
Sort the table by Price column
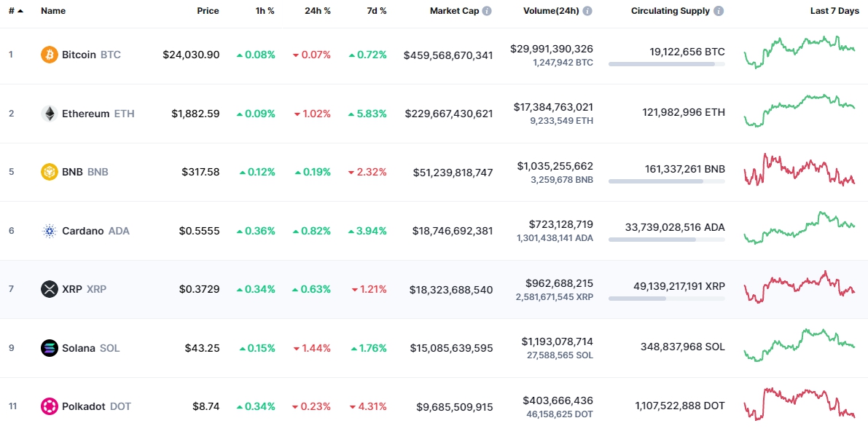click(x=208, y=11)
